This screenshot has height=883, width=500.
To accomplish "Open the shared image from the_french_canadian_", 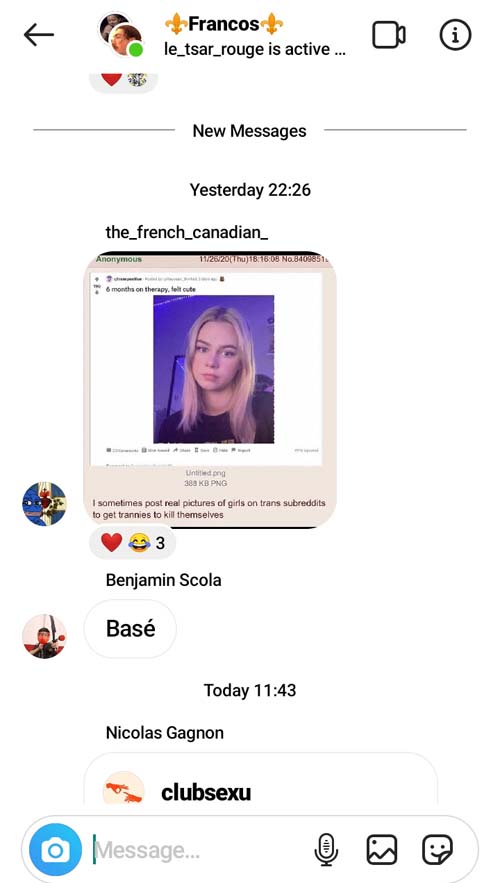I will [210, 390].
